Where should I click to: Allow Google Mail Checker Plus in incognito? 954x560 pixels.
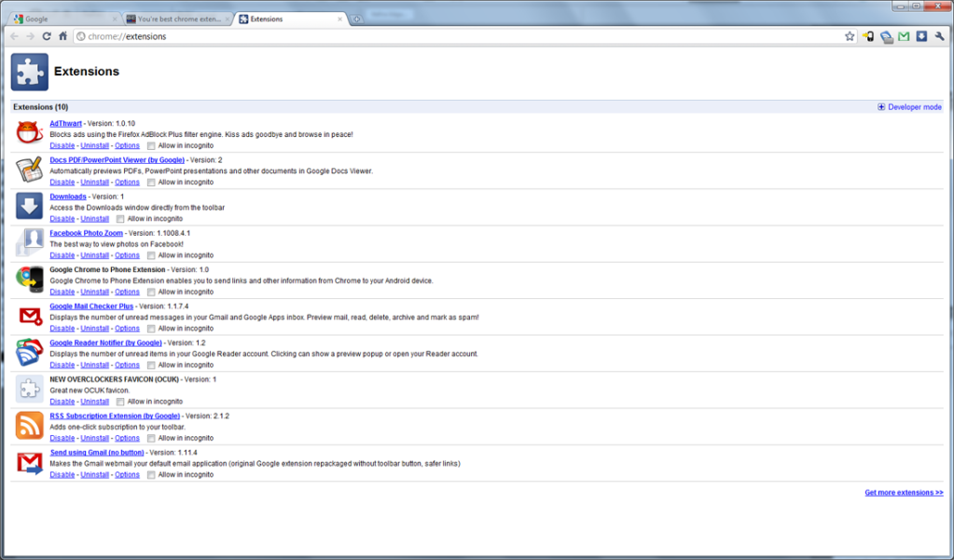click(151, 328)
